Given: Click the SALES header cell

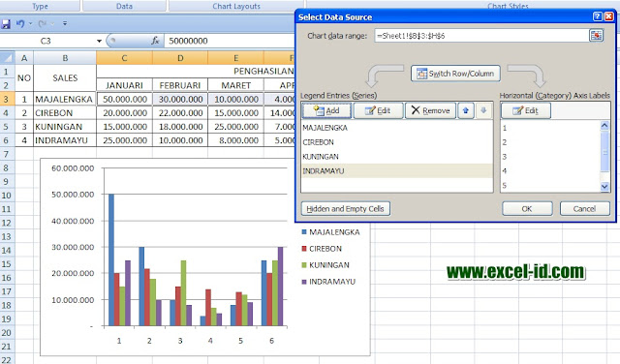Looking at the screenshot, I should (65, 77).
